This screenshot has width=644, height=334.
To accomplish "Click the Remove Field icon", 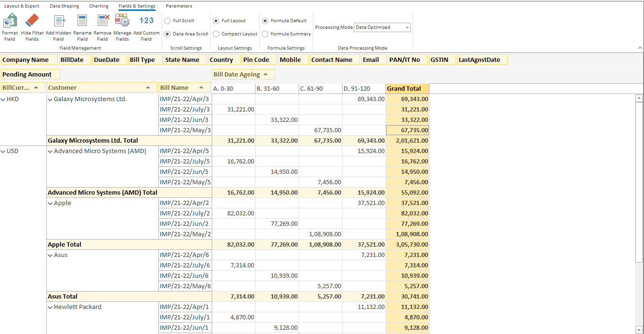I will [102, 21].
